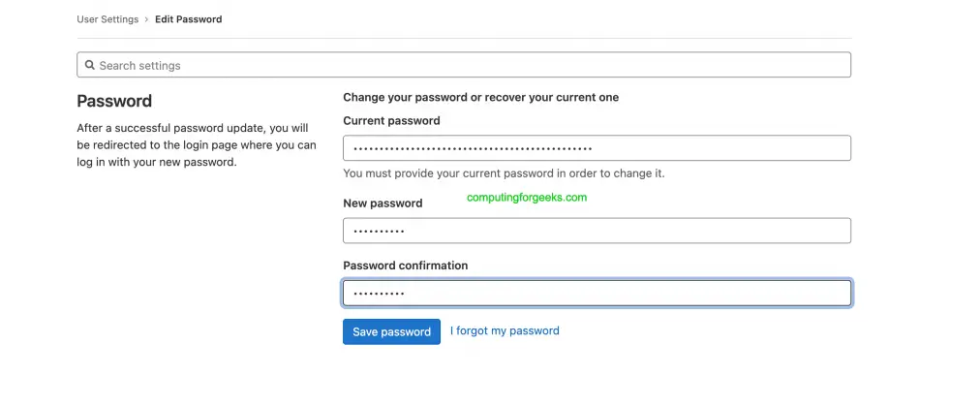The image size is (980, 407).
Task: Click the current password requirement help text
Action: [504, 173]
